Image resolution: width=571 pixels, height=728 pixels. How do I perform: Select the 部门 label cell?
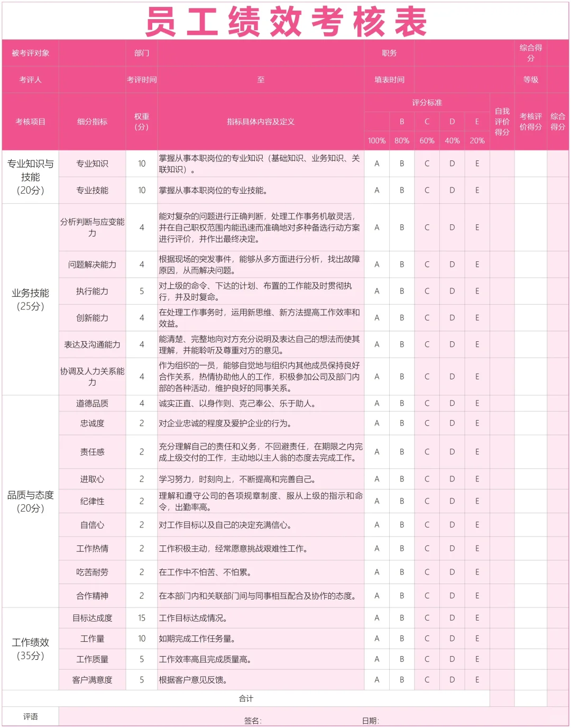click(142, 53)
